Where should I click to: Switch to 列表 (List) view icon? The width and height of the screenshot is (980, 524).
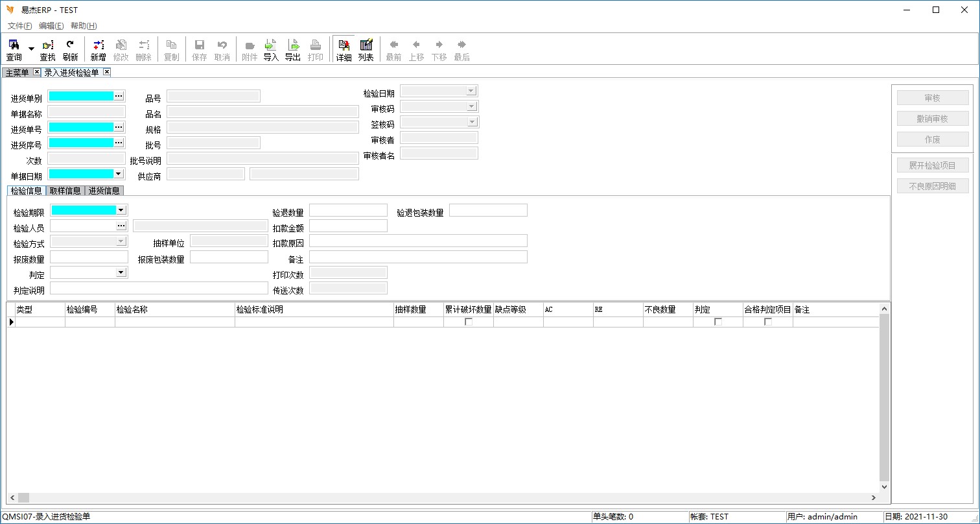[366, 49]
